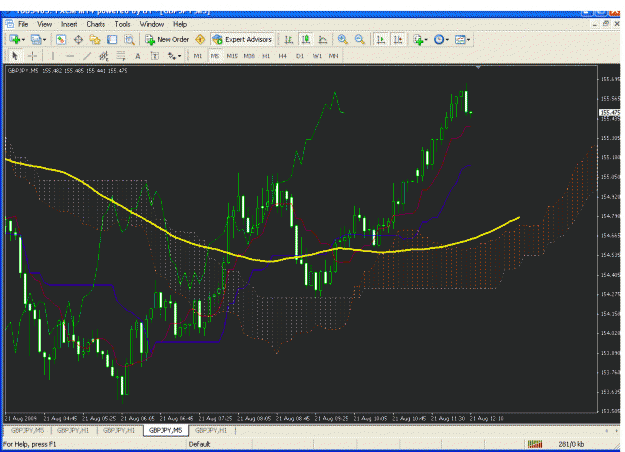Switch timeframe to D1
This screenshot has width=625, height=452.
click(300, 56)
